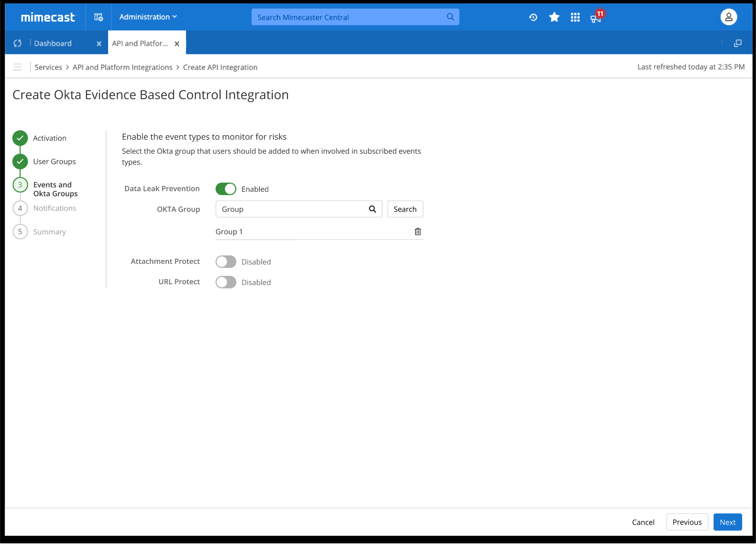The image size is (756, 544).
Task: Open API and Platform Integrations breadcrumb link
Action: coord(122,67)
